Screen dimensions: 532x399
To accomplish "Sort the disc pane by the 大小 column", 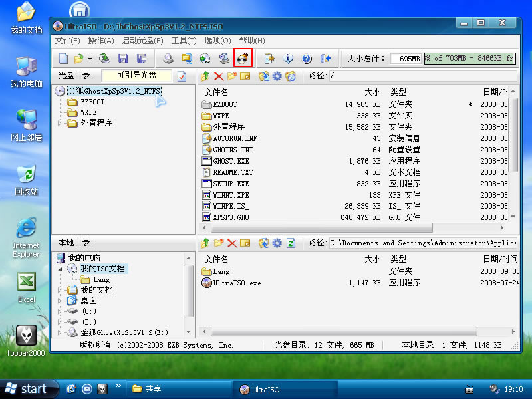I will pyautogui.click(x=372, y=92).
